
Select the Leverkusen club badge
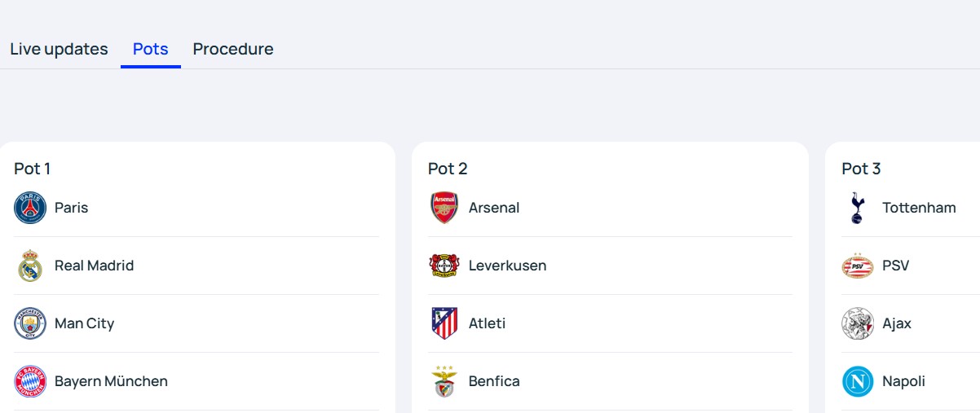point(444,266)
